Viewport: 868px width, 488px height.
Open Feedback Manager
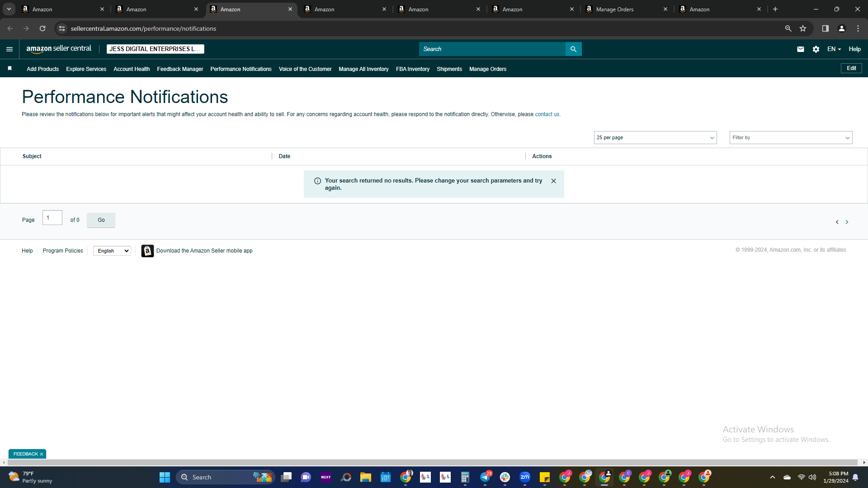coord(180,69)
